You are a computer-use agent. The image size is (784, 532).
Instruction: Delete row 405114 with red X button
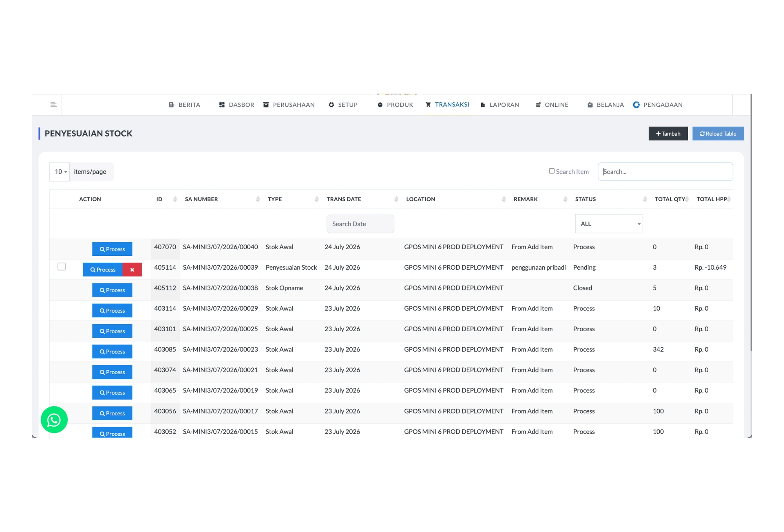pos(132,270)
